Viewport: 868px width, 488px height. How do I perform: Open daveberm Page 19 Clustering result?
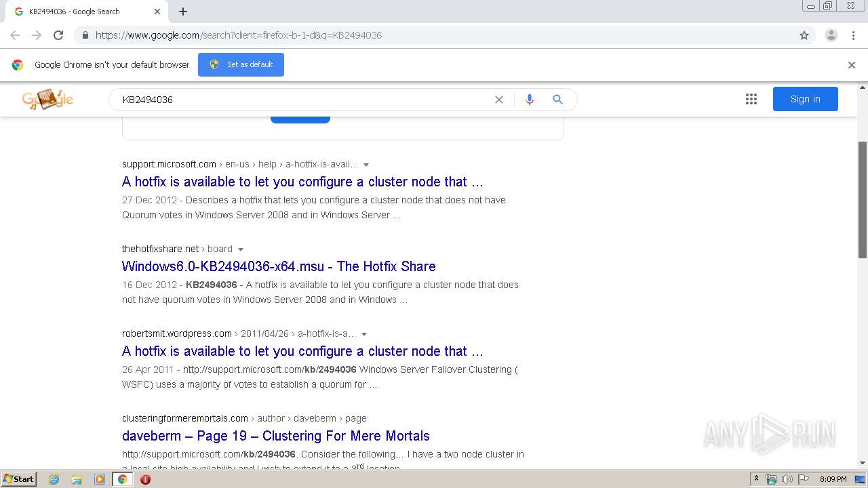point(276,436)
